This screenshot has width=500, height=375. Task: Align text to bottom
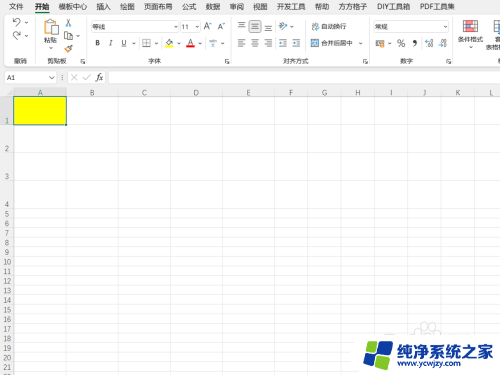click(268, 27)
